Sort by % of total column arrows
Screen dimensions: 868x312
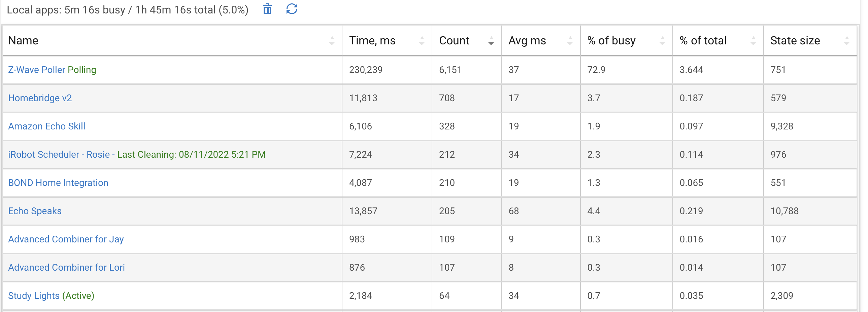click(753, 41)
